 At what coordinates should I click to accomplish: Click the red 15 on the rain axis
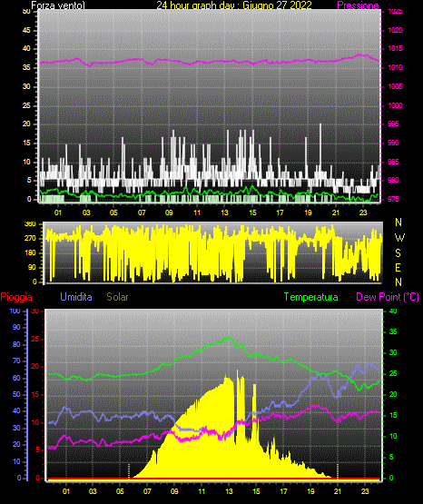pos(35,394)
